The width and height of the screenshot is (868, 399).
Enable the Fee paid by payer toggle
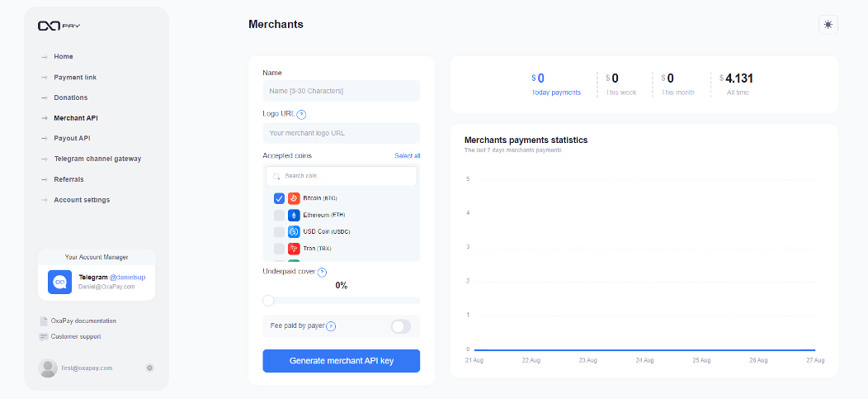tap(400, 326)
